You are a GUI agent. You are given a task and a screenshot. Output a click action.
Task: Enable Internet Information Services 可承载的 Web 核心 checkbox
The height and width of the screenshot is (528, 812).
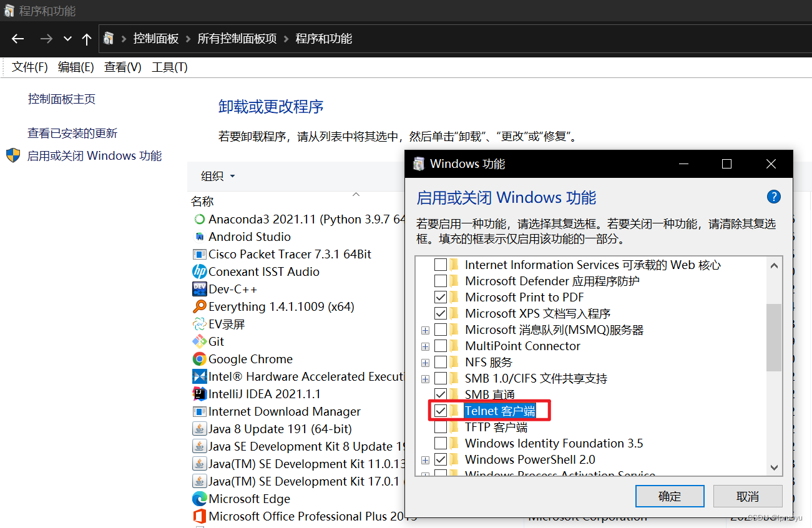[441, 265]
